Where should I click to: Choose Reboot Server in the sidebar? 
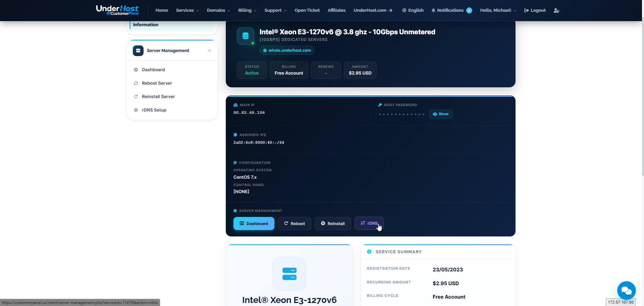[x=172, y=83]
